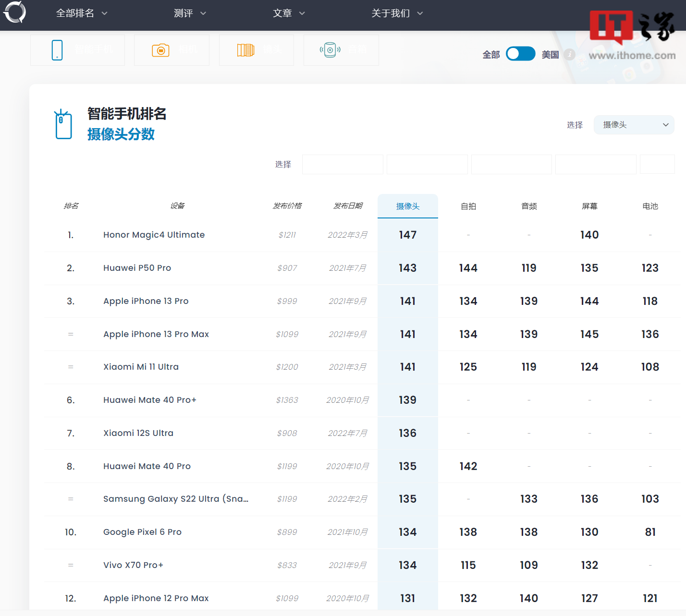This screenshot has height=616, width=686.
Task: Click battery score 123 for Huawei P50 Pro
Action: 650,268
